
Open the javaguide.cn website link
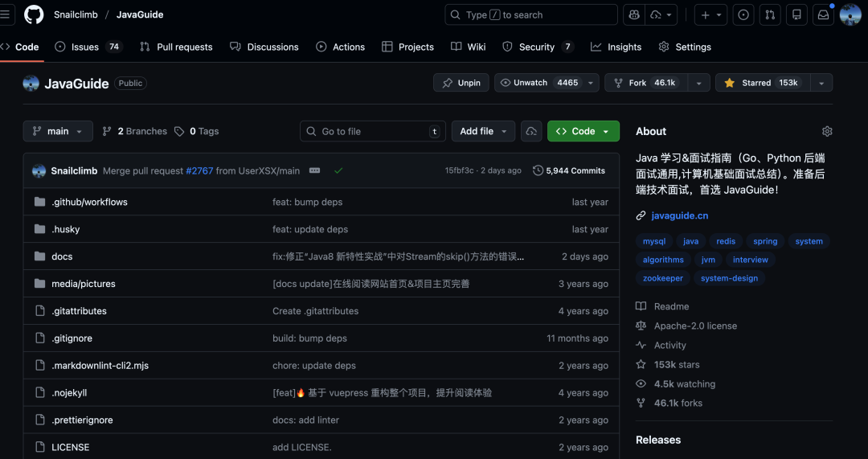[679, 215]
